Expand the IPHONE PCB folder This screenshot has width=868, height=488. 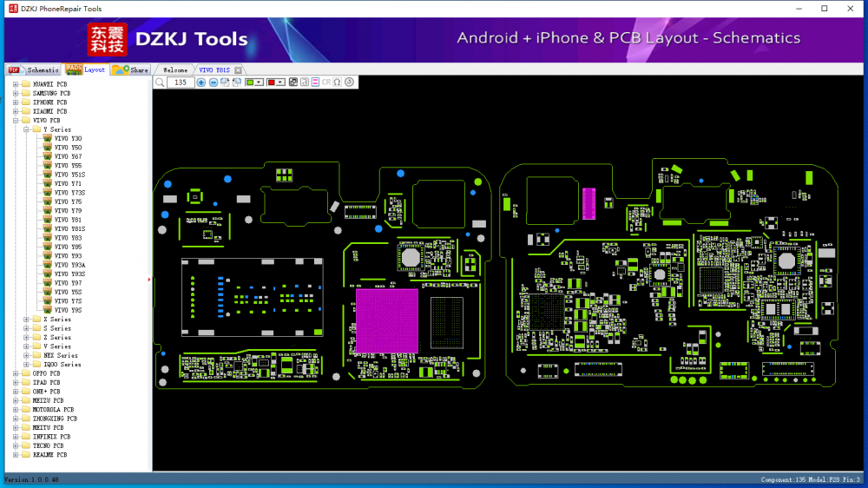point(16,102)
